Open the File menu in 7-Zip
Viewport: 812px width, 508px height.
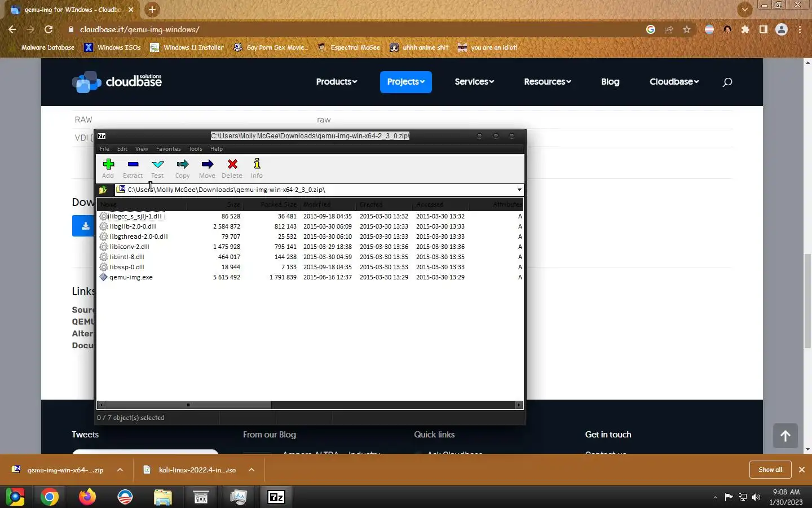tap(104, 149)
